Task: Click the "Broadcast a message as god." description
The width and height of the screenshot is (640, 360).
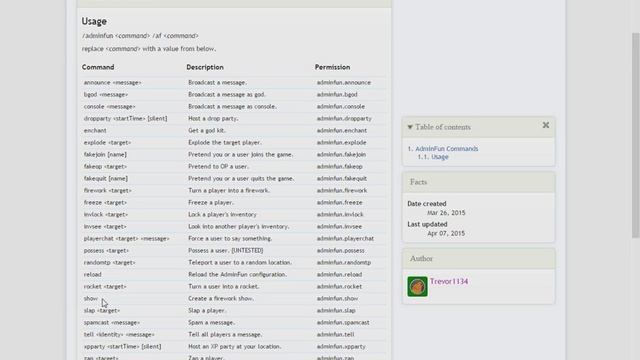Action: pos(227,94)
